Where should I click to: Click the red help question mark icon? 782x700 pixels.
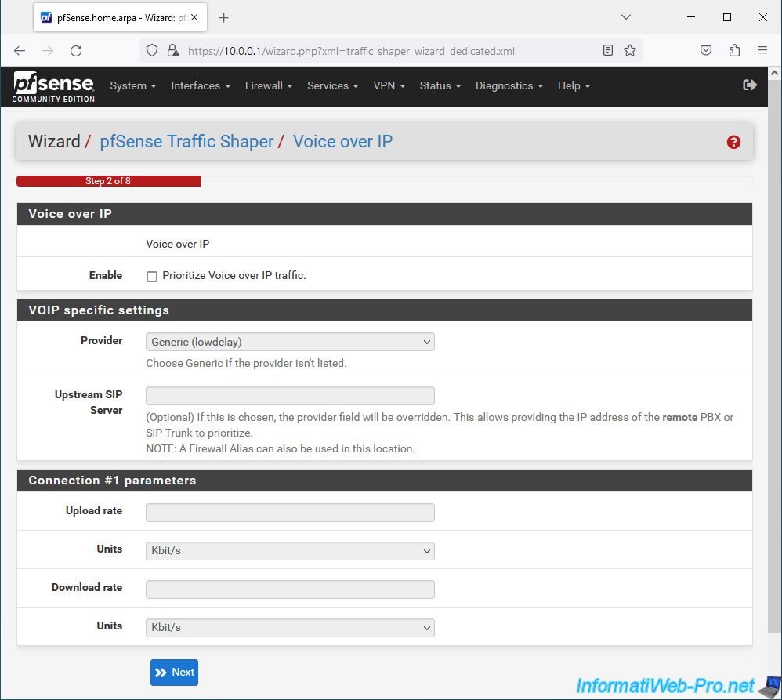(x=733, y=142)
